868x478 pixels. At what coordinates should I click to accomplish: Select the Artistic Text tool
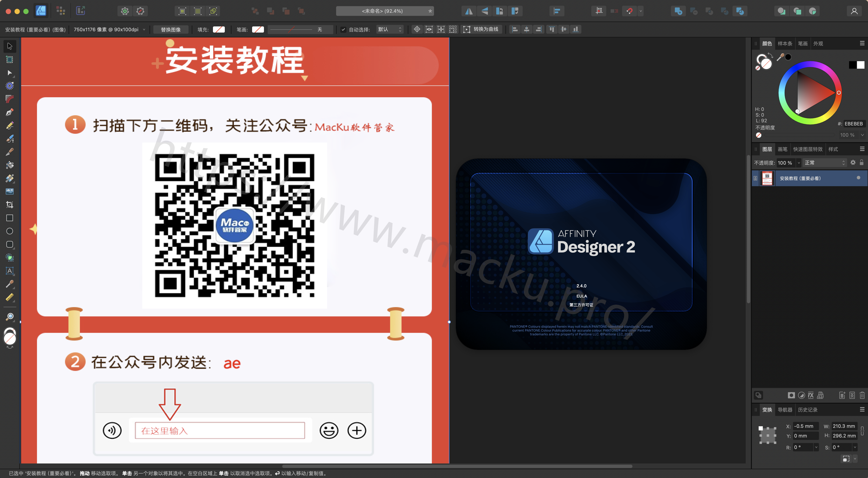(x=10, y=271)
